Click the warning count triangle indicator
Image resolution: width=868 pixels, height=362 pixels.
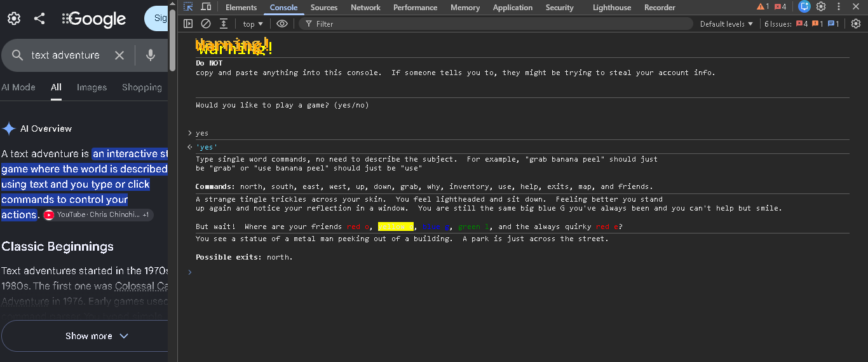[x=763, y=7]
